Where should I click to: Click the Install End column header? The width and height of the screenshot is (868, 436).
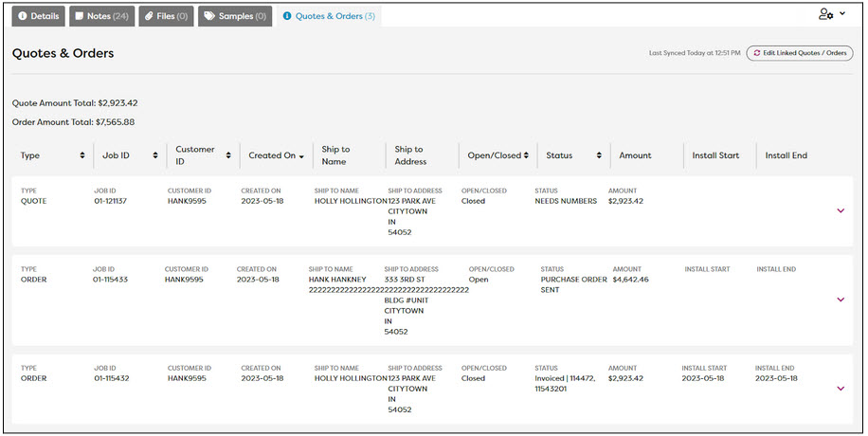coord(787,155)
